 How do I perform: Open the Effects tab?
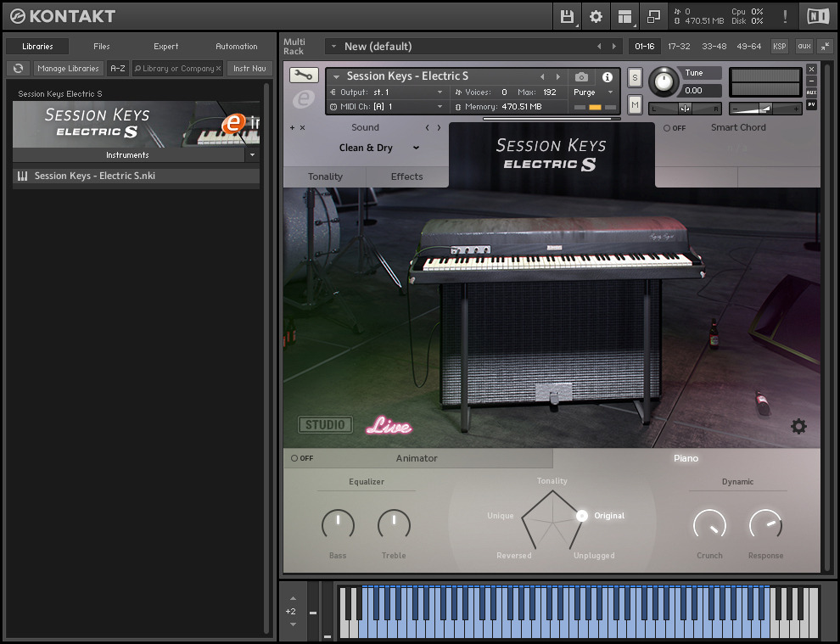tap(406, 176)
